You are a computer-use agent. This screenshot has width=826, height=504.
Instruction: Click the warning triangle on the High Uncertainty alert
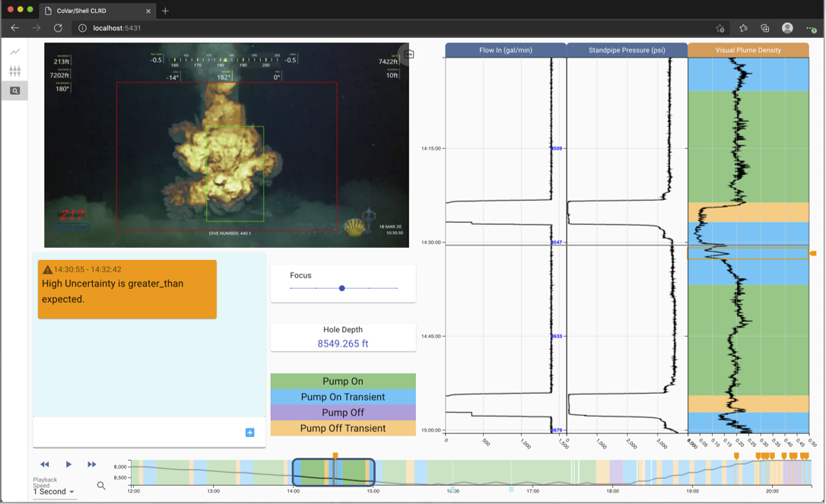click(47, 268)
